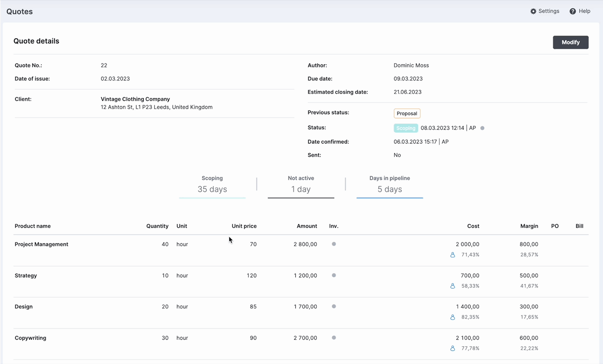The image size is (603, 364).
Task: Click Strategy product name
Action: click(x=26, y=275)
